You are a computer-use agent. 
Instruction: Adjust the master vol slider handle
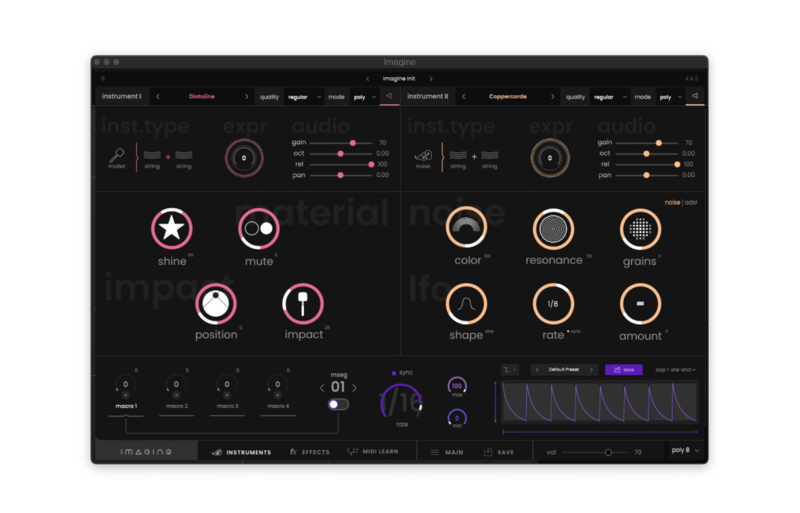tap(608, 452)
